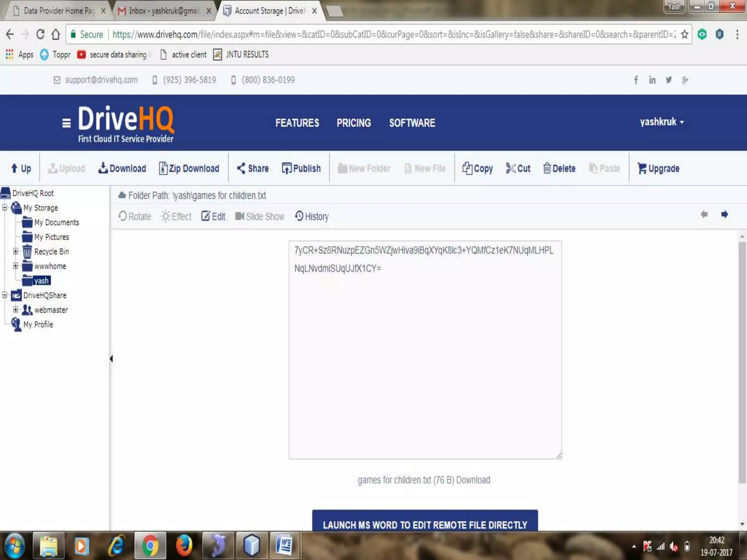Click Launch MS Word to edit button
Viewport: 747px width, 560px height.
click(x=425, y=524)
